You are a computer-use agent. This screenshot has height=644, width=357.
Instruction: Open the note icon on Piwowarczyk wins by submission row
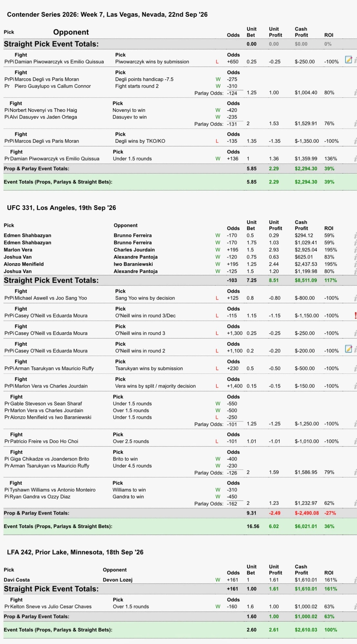pyautogui.click(x=348, y=60)
